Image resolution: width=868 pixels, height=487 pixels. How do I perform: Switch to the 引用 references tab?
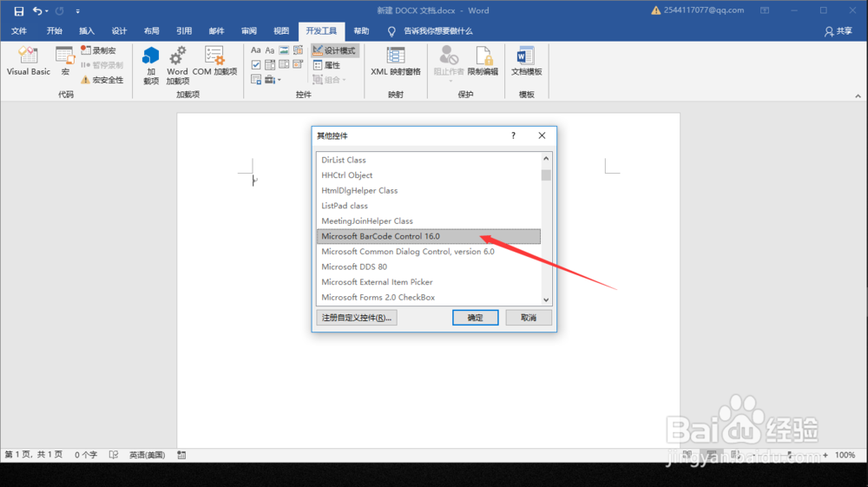[184, 31]
